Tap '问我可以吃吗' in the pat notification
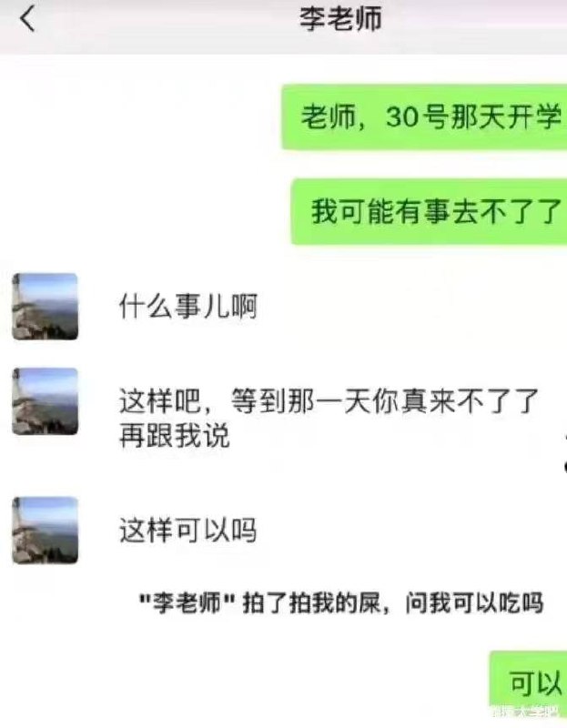This screenshot has width=567, height=728. [474, 603]
